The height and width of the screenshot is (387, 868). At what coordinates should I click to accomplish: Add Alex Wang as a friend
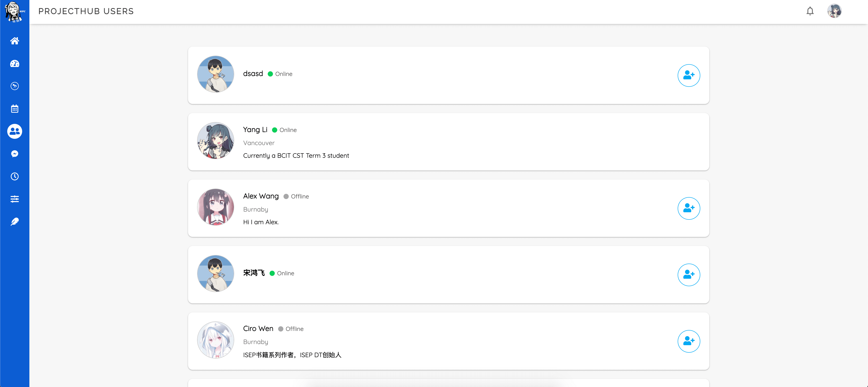click(x=688, y=208)
